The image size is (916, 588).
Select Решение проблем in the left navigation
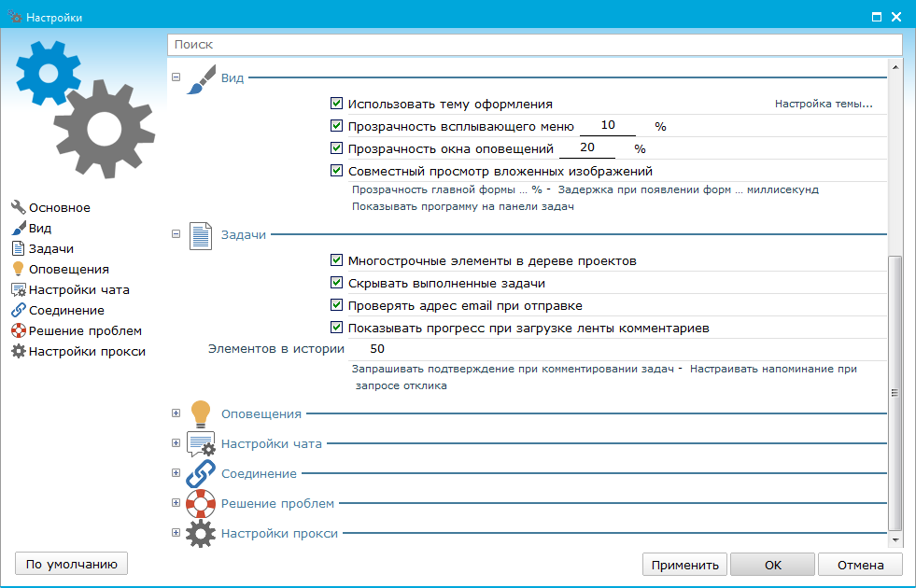[x=85, y=330]
